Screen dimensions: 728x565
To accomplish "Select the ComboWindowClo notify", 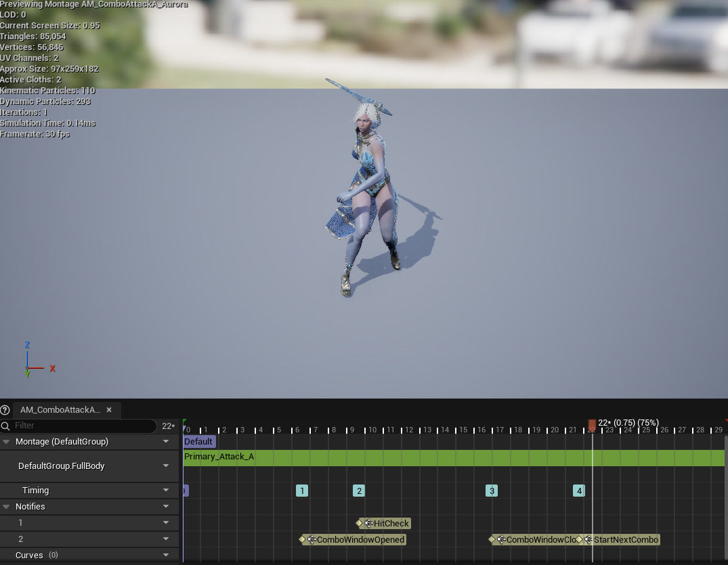I will point(534,539).
